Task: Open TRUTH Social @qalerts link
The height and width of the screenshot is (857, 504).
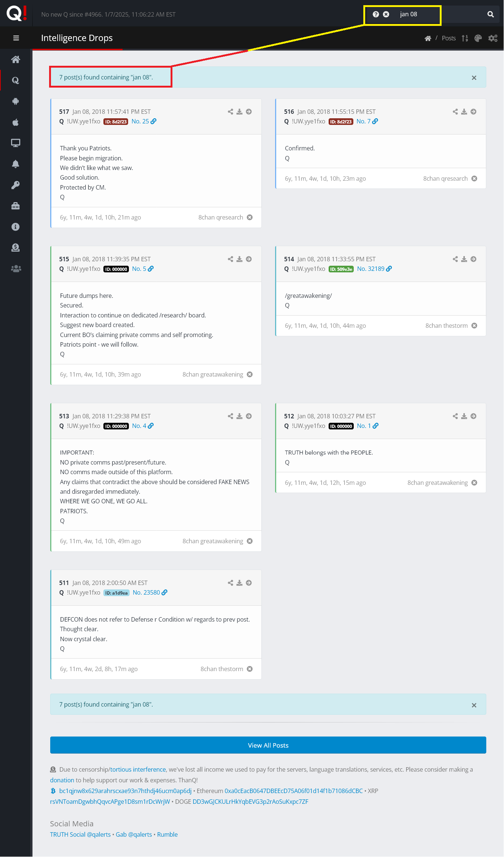Action: click(80, 834)
